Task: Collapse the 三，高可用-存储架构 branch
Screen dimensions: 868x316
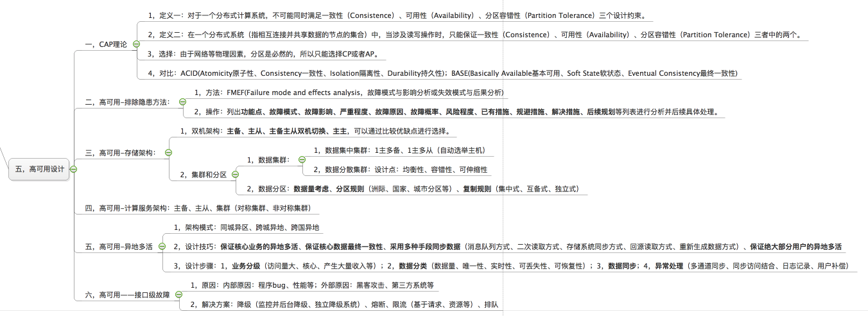Action: click(x=168, y=153)
